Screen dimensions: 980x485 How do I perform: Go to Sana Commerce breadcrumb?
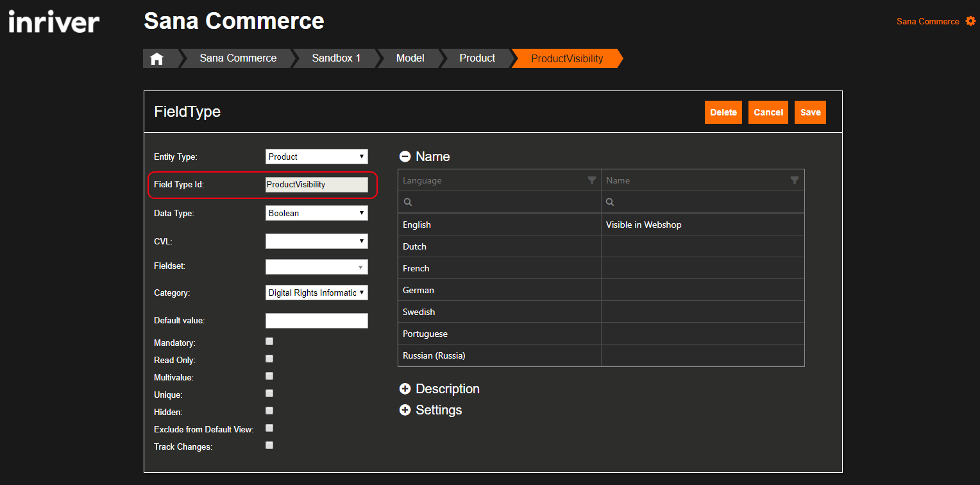coord(238,58)
